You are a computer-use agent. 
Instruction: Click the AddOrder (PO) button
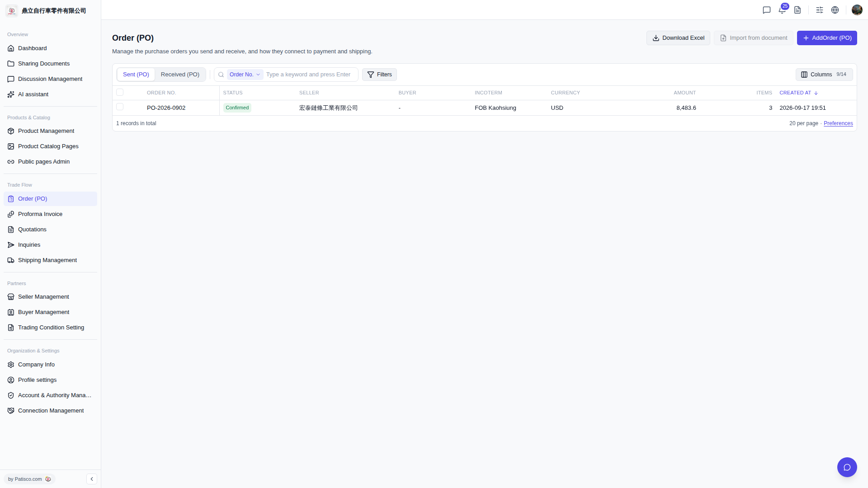826,38
